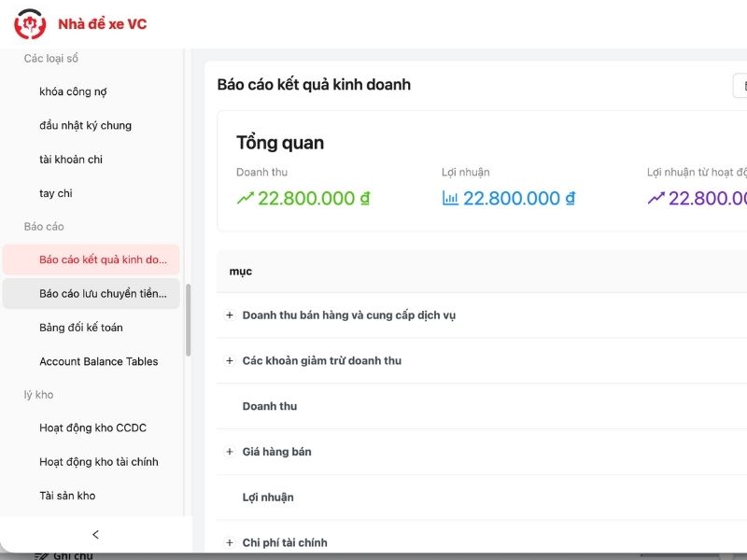Expand the Các khoản giảm trừ doanh thu row

230,361
